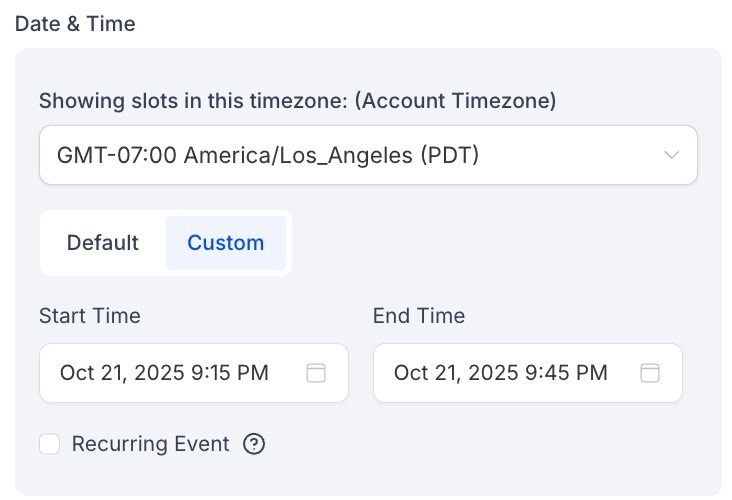732x500 pixels.
Task: Click the "Start Time" field label
Action: (90, 316)
